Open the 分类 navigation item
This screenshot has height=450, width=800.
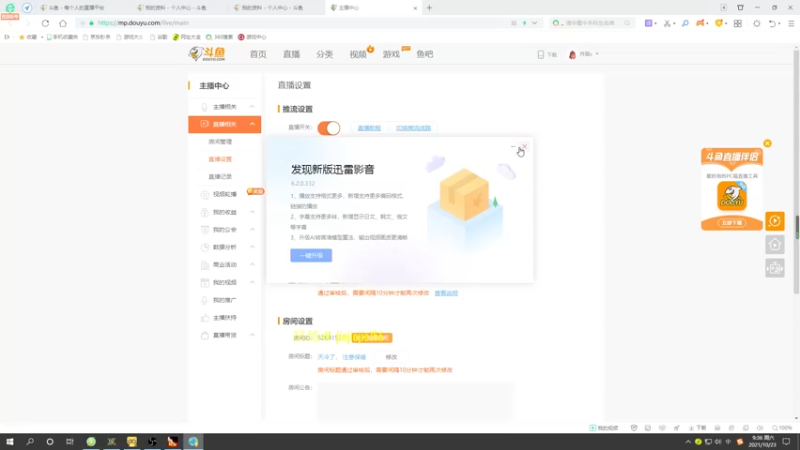click(324, 54)
